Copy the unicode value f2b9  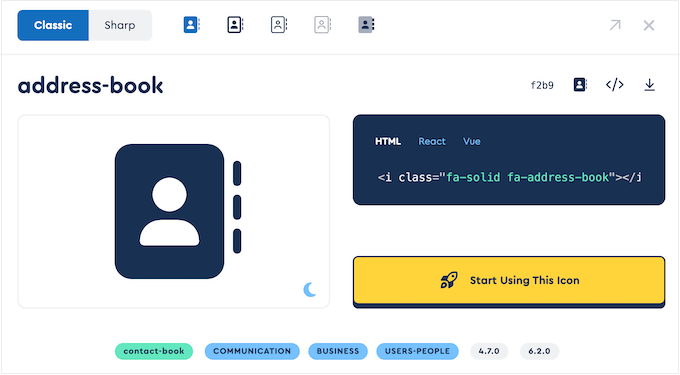[x=542, y=85]
